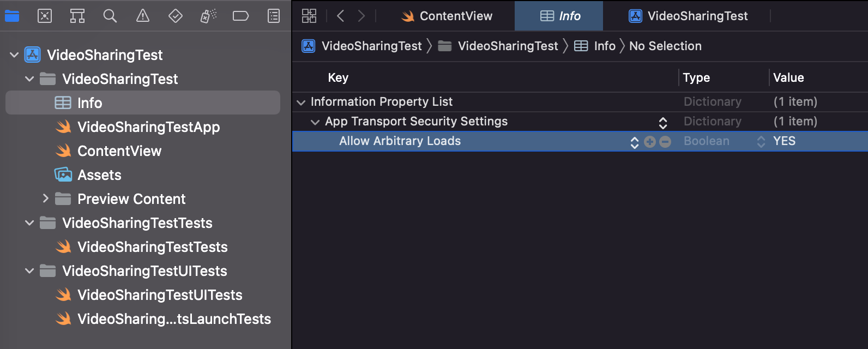Open the Report navigator

[x=274, y=16]
